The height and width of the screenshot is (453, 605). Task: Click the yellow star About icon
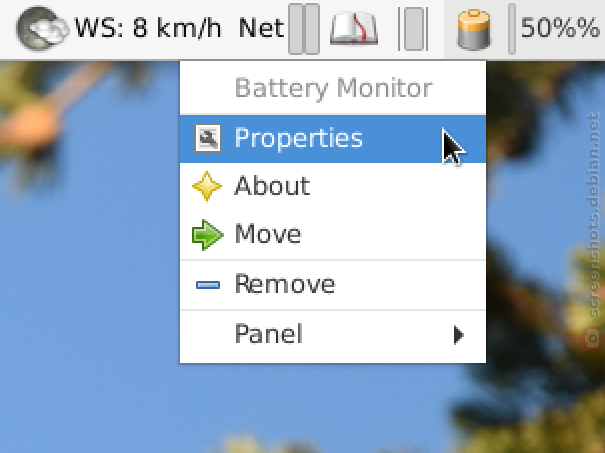pyautogui.click(x=207, y=186)
